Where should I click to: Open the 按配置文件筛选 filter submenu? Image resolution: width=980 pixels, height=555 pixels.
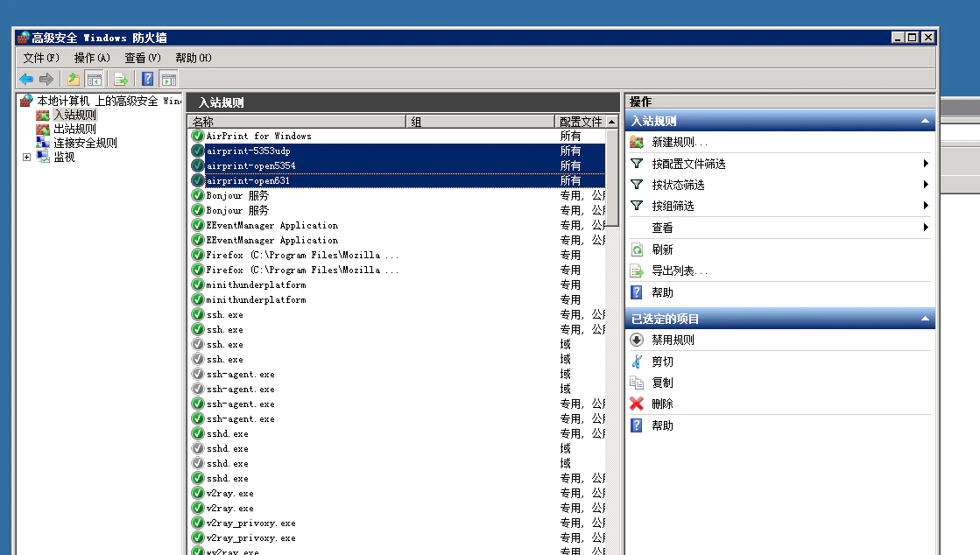coord(688,164)
